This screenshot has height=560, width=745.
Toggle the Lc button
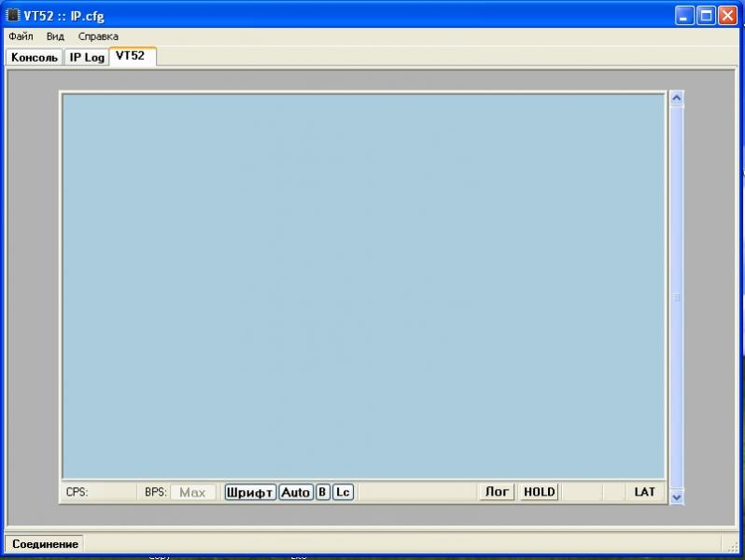pyautogui.click(x=343, y=492)
